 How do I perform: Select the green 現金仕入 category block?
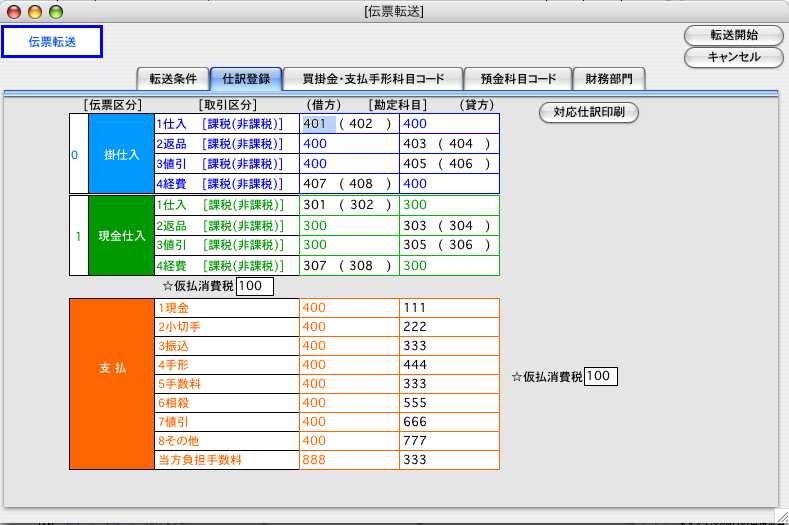click(x=121, y=236)
